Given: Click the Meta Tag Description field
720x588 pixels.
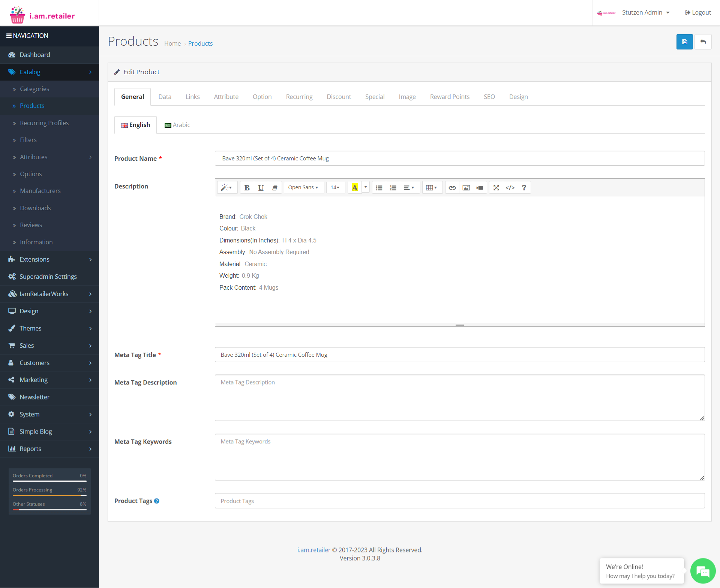Looking at the screenshot, I should (459, 398).
